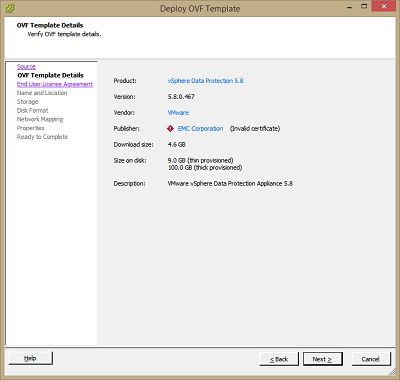Click the Storage step in sidebar
Screen dimensions: 400x380
tap(28, 102)
